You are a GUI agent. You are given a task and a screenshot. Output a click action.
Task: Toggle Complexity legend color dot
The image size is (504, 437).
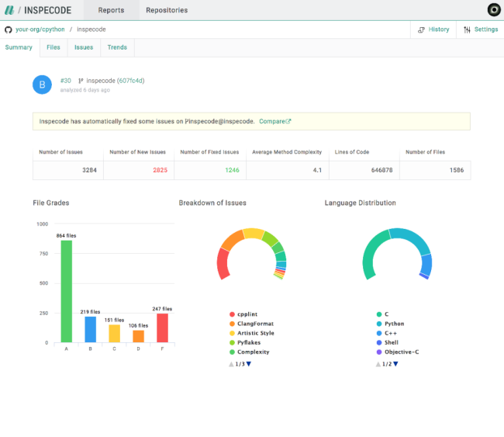(232, 352)
